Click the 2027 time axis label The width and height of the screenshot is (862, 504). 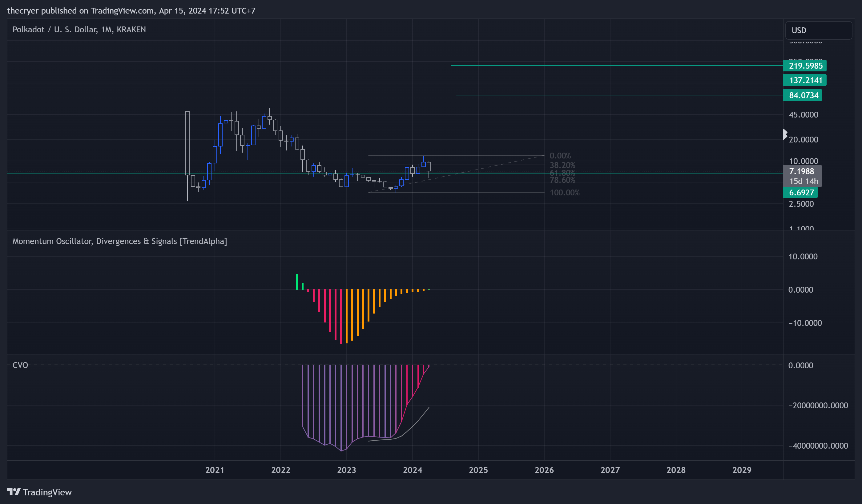610,470
